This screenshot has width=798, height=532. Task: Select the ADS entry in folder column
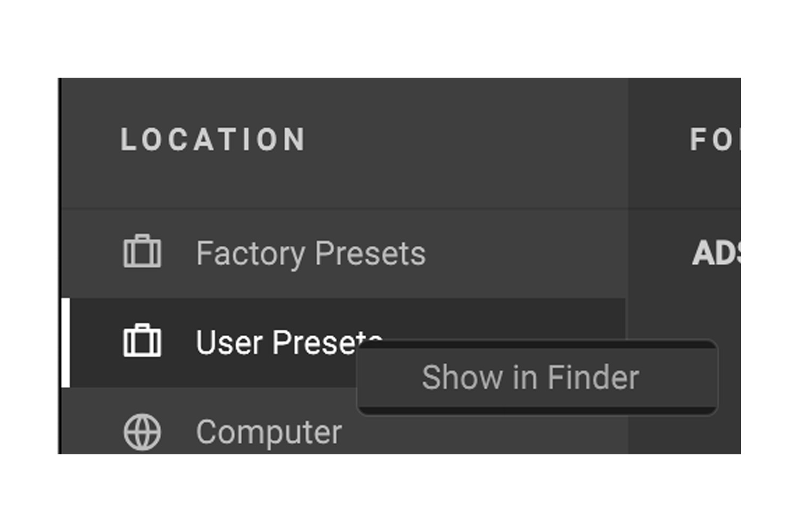pos(716,253)
